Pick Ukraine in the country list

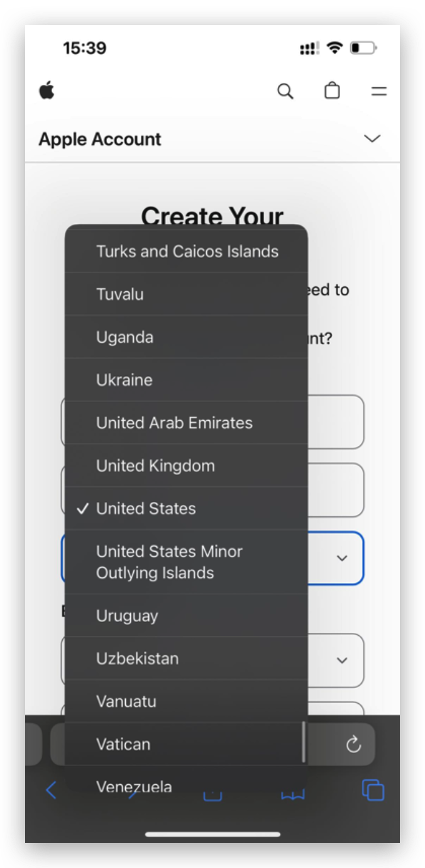187,380
